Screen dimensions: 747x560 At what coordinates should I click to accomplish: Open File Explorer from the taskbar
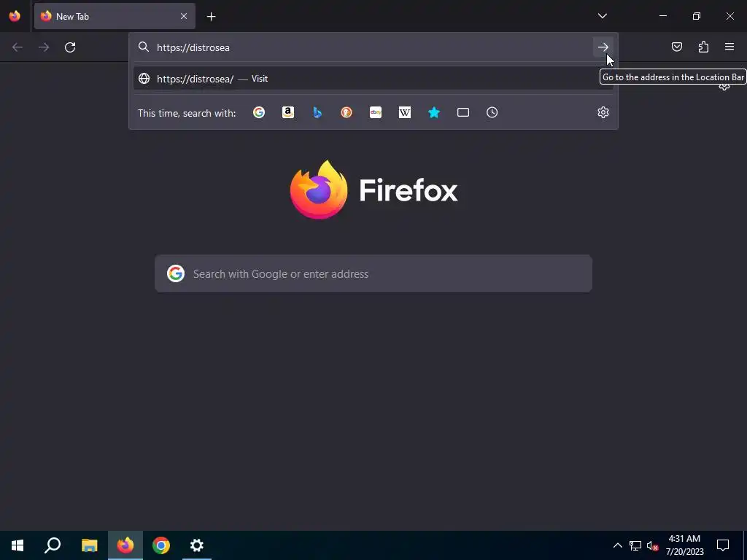(x=89, y=545)
